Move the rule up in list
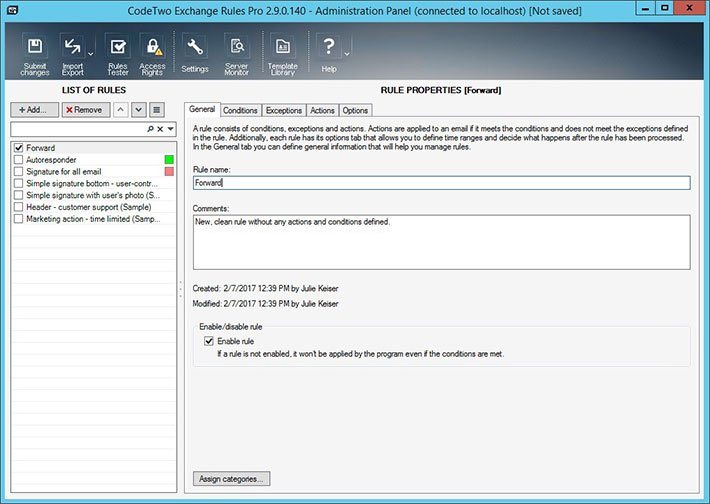710x504 pixels. pos(120,110)
